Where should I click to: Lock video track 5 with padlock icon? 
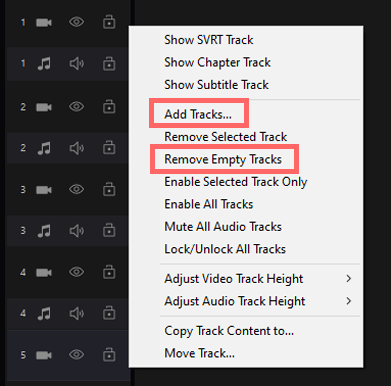point(109,354)
